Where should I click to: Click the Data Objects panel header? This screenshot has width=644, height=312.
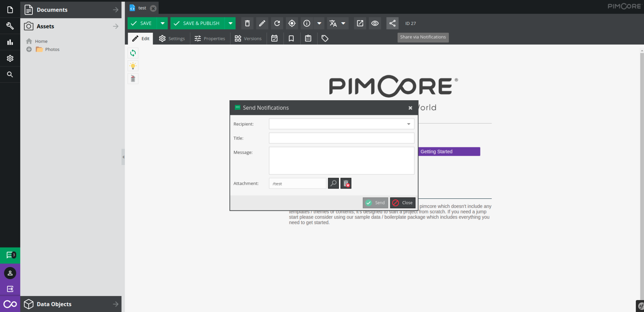coord(71,304)
